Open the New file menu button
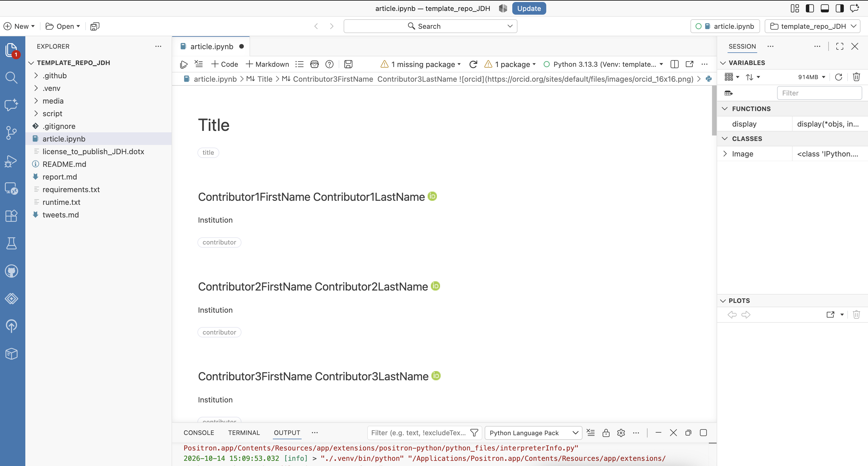The height and width of the screenshot is (466, 868). 19,26
